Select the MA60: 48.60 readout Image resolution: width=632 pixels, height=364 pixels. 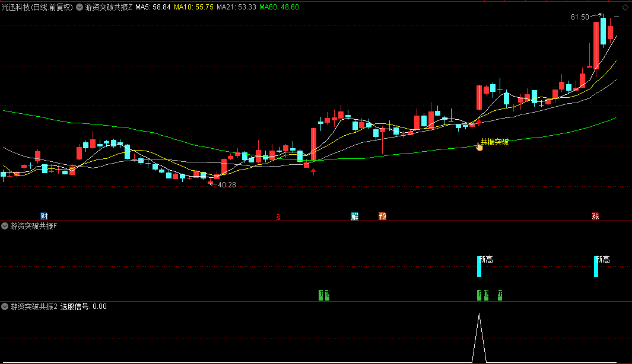pyautogui.click(x=279, y=7)
